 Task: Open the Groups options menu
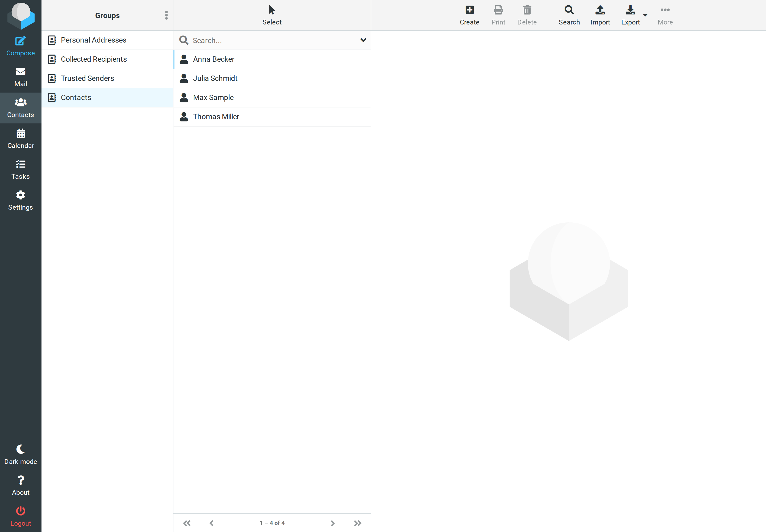[166, 15]
